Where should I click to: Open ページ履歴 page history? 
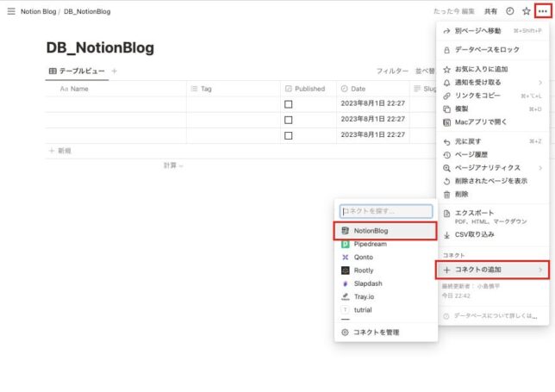493,154
